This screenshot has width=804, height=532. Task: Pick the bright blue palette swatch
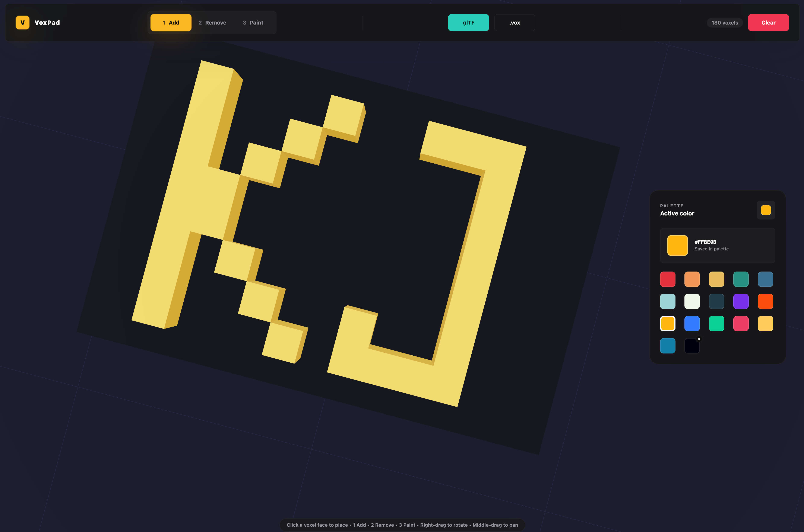click(x=692, y=323)
